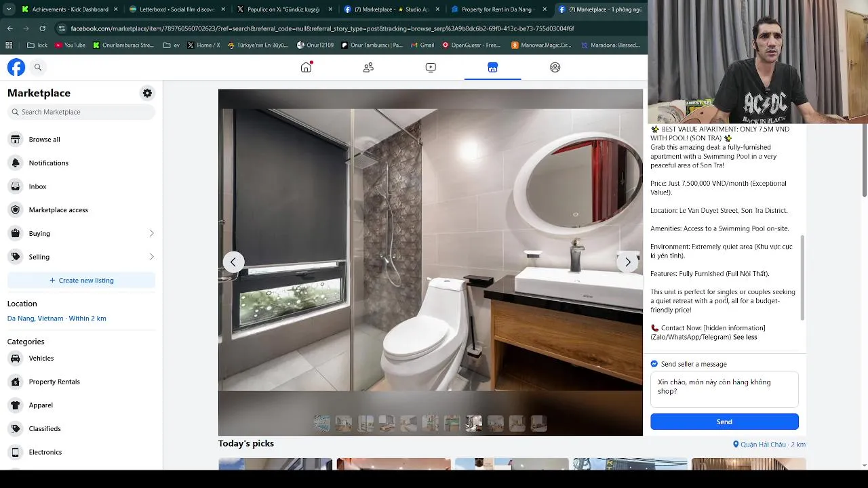
Task: Switch to the Populicc on X tab
Action: click(x=285, y=9)
